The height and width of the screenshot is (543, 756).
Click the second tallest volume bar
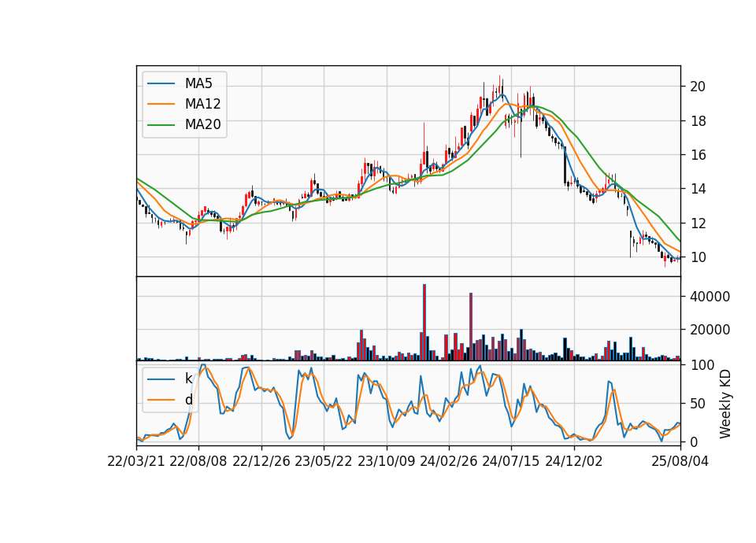471,327
